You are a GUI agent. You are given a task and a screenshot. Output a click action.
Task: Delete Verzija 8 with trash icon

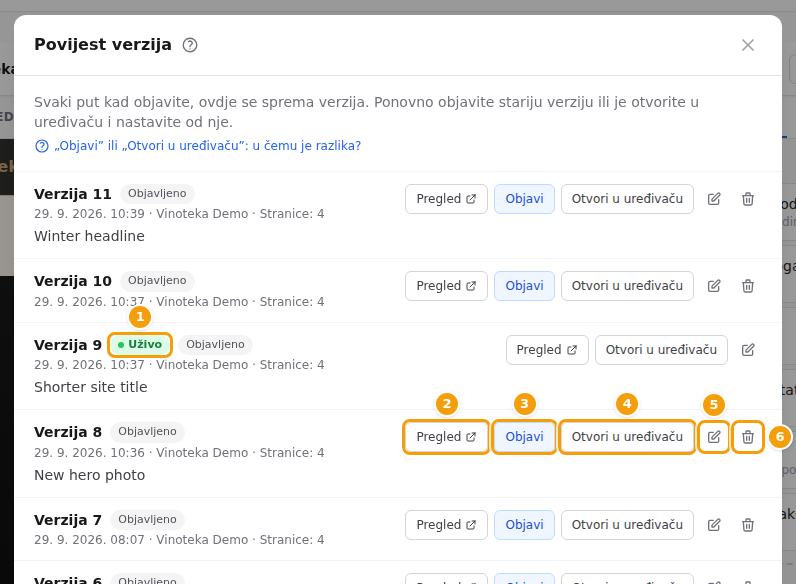pos(747,437)
